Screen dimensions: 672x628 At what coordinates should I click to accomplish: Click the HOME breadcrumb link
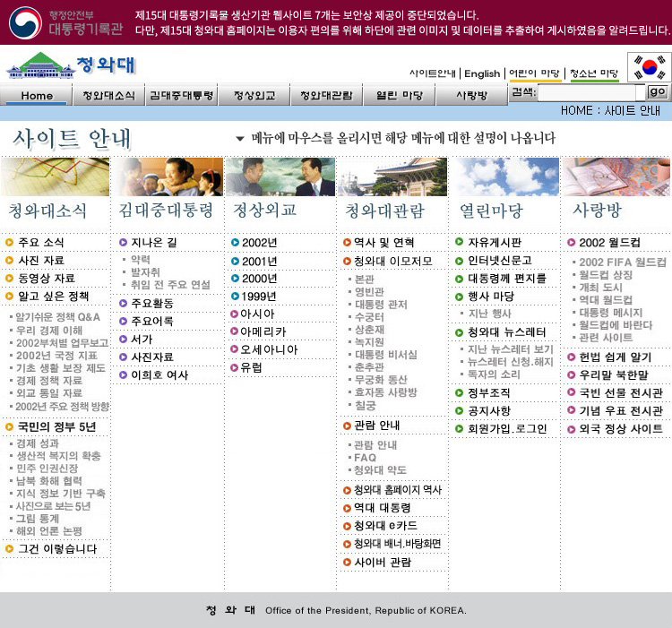pos(576,110)
